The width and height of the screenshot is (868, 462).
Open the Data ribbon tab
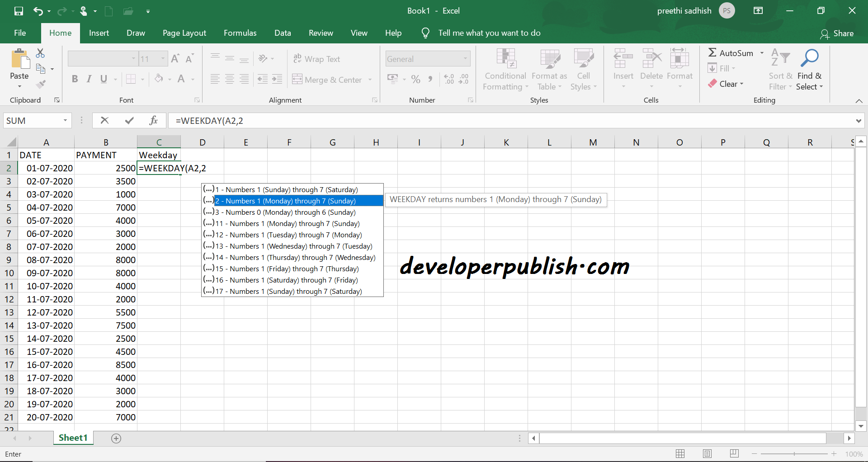pyautogui.click(x=283, y=33)
